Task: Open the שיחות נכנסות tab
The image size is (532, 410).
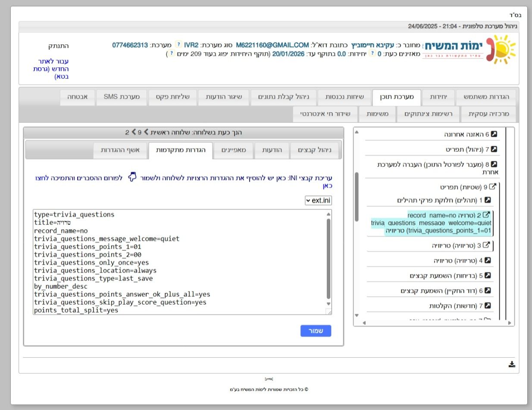Action: [x=344, y=97]
